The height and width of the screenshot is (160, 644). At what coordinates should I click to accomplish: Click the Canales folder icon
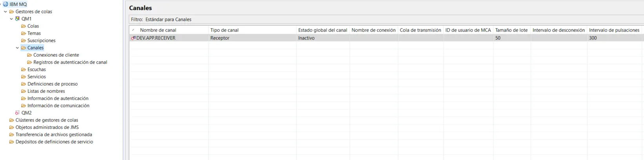pos(24,48)
